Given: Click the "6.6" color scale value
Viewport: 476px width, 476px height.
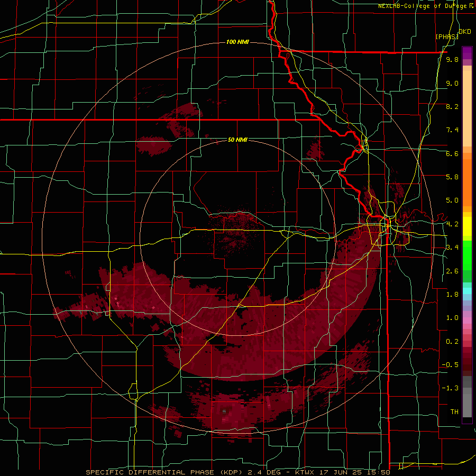Looking at the screenshot, I should tap(452, 153).
